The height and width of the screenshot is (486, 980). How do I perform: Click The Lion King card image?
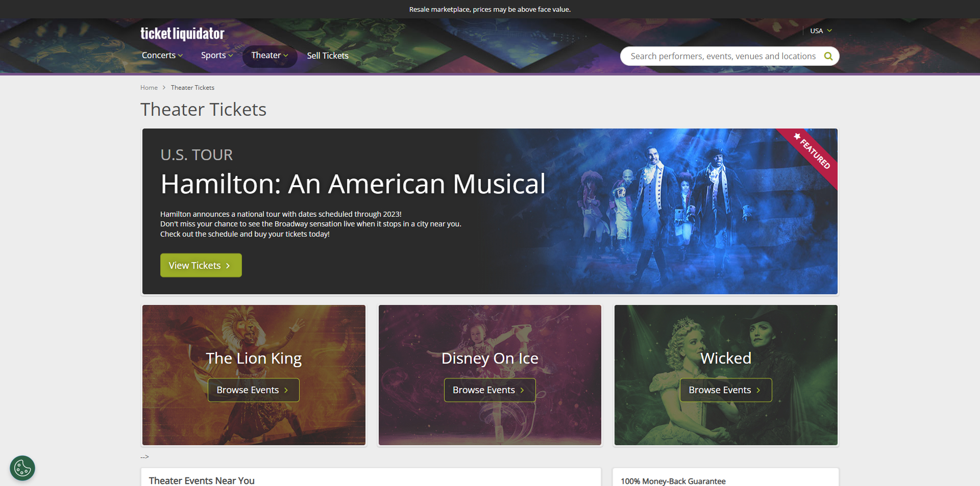click(254, 331)
